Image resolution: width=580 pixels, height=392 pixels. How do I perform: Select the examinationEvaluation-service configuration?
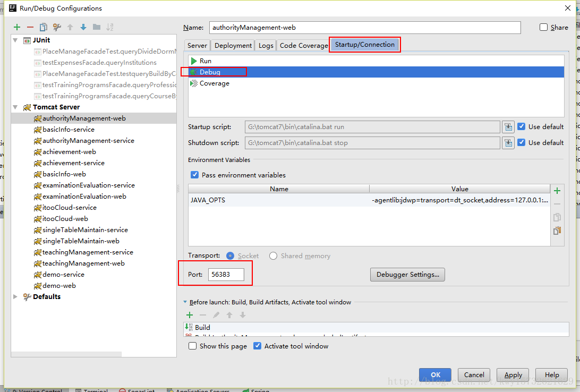click(x=88, y=185)
